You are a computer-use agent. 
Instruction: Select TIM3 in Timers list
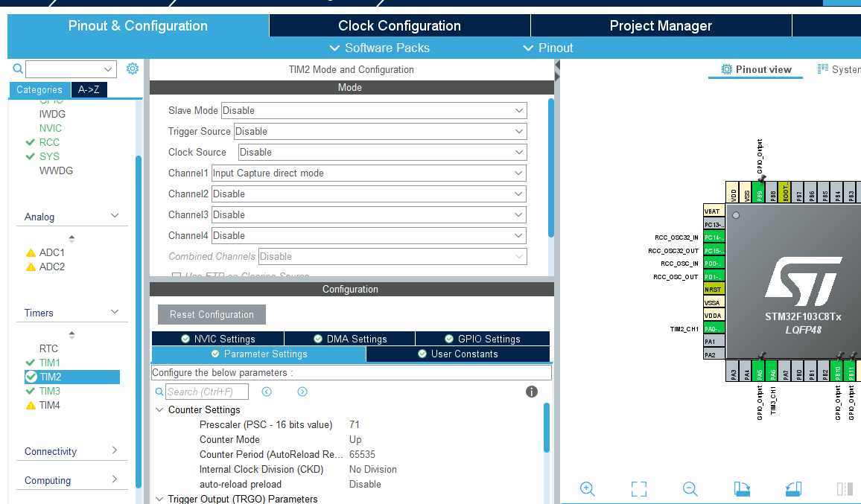[x=49, y=391]
